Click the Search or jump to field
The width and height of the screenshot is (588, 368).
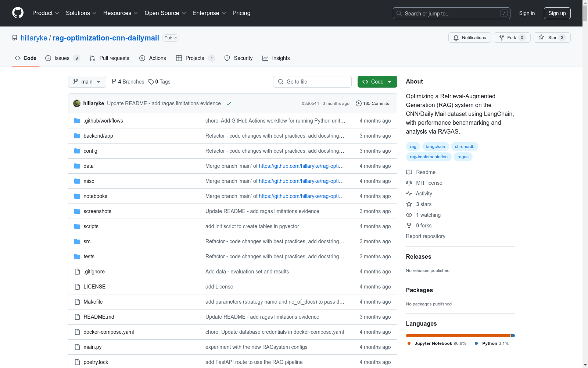point(451,13)
